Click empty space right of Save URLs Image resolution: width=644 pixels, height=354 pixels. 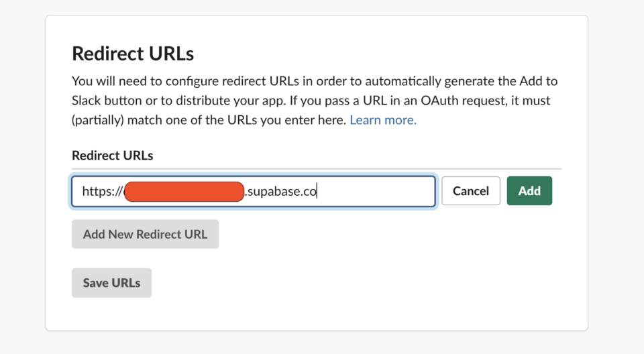[335, 283]
